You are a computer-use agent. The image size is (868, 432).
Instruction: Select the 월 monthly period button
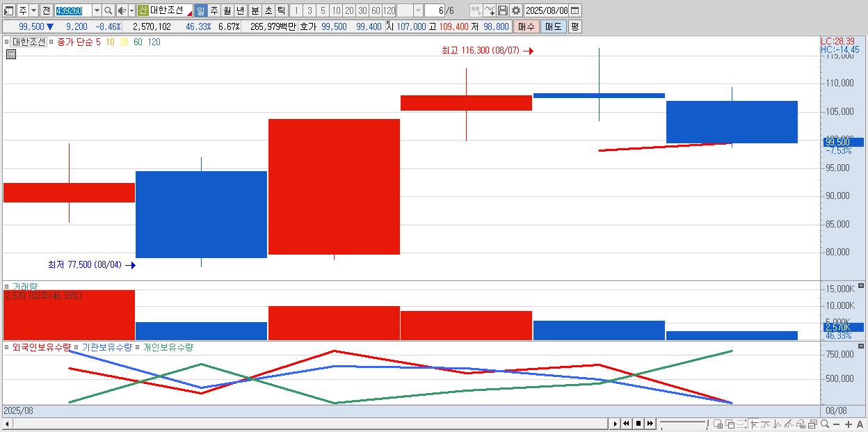227,10
